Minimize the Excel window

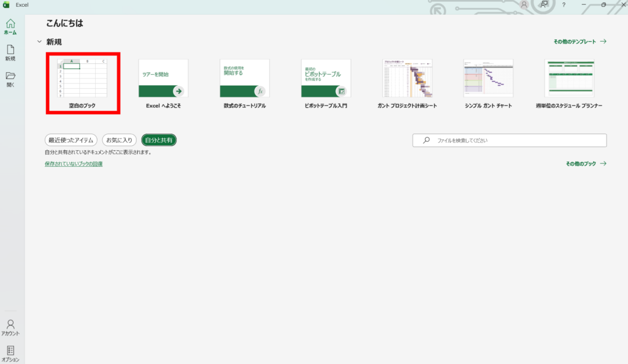tap(584, 5)
